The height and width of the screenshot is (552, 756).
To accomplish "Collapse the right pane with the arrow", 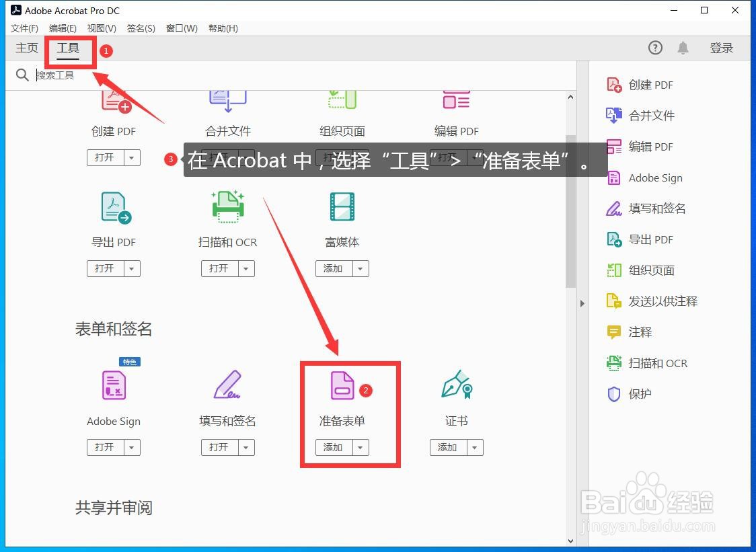I will 582,303.
